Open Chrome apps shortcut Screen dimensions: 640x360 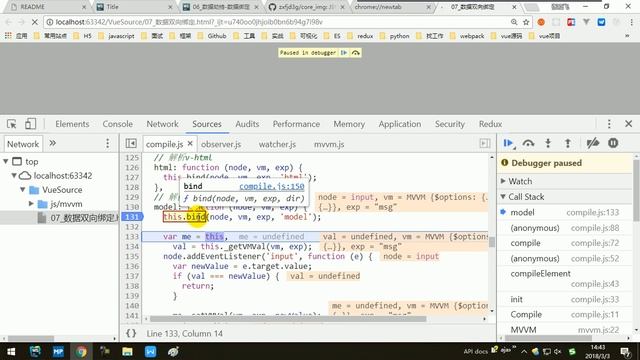pos(16,36)
